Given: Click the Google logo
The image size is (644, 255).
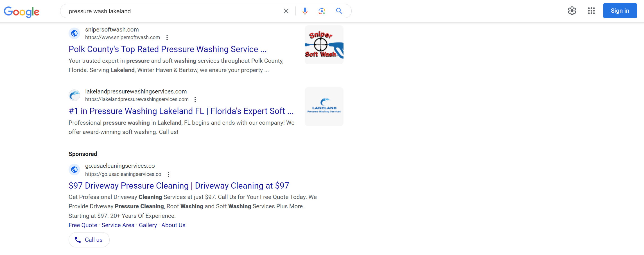Looking at the screenshot, I should 22,12.
